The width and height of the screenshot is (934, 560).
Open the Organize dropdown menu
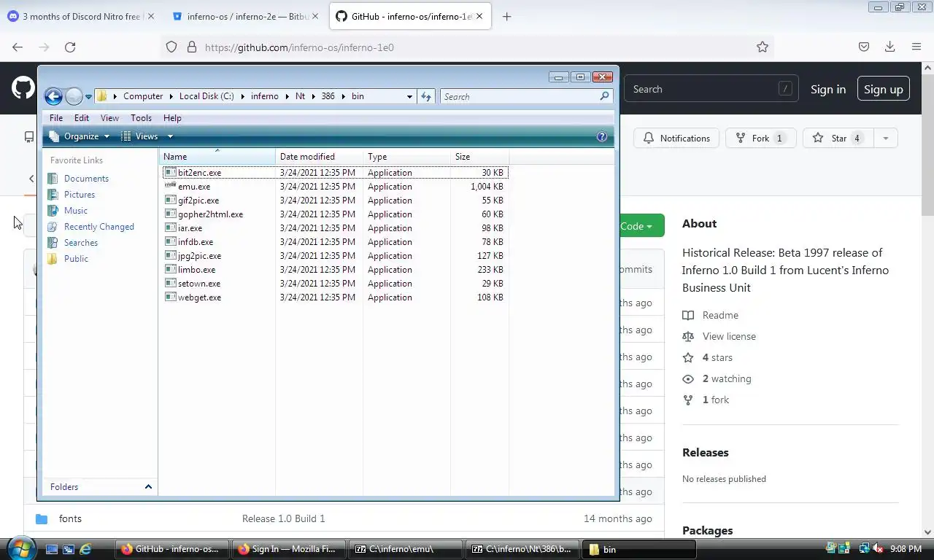tap(80, 136)
